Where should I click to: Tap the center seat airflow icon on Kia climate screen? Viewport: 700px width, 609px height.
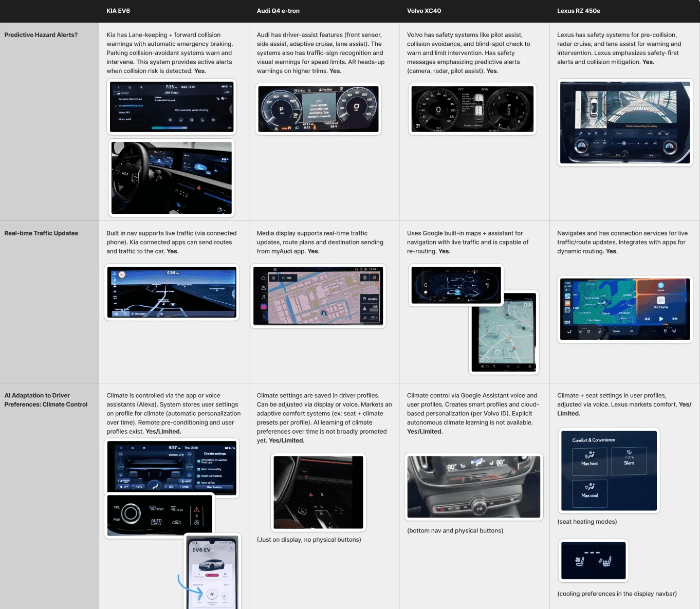point(154,486)
